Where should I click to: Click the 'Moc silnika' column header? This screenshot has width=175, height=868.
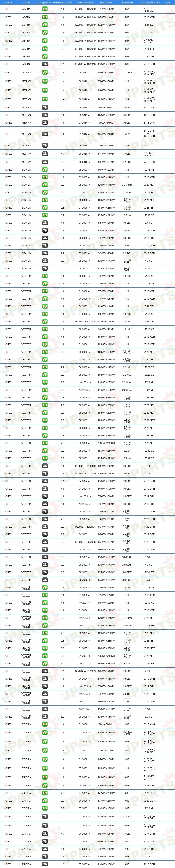coord(106,2)
